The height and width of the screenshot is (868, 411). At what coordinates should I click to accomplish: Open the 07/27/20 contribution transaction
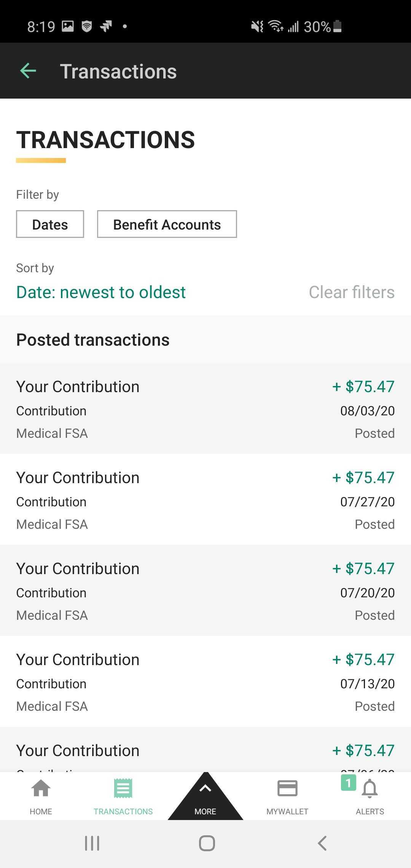pyautogui.click(x=205, y=499)
